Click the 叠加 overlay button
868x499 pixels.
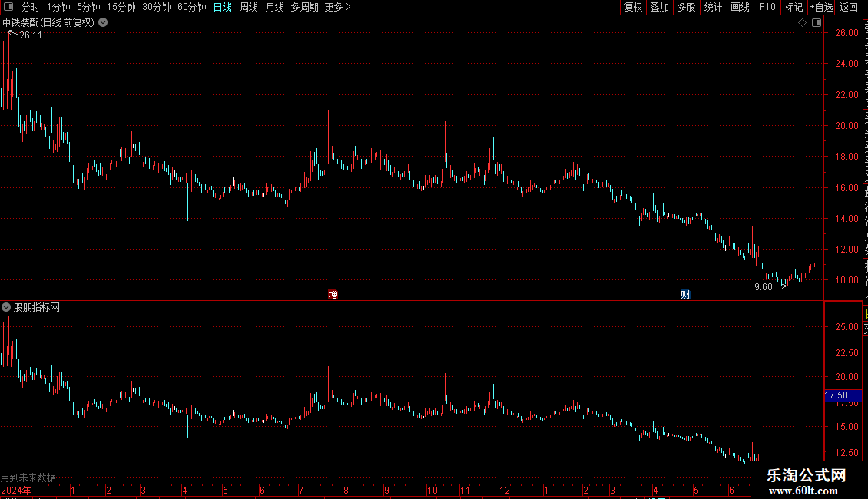pos(659,7)
